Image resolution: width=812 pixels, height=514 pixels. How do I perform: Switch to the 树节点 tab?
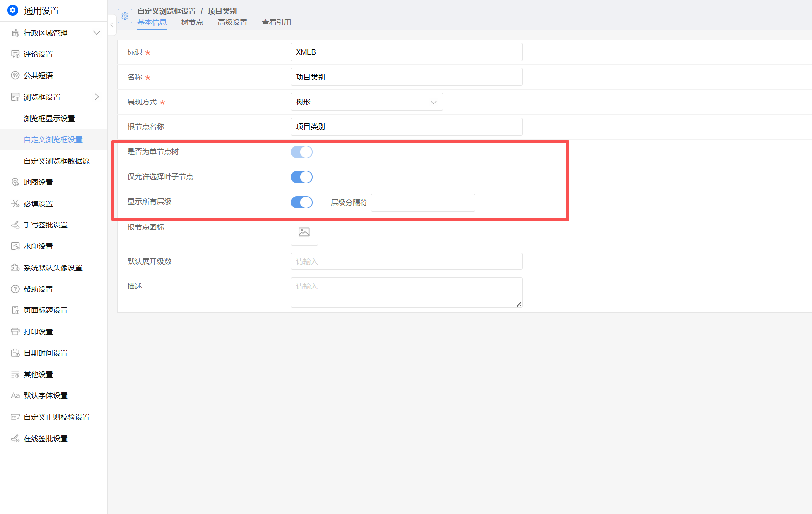point(192,22)
